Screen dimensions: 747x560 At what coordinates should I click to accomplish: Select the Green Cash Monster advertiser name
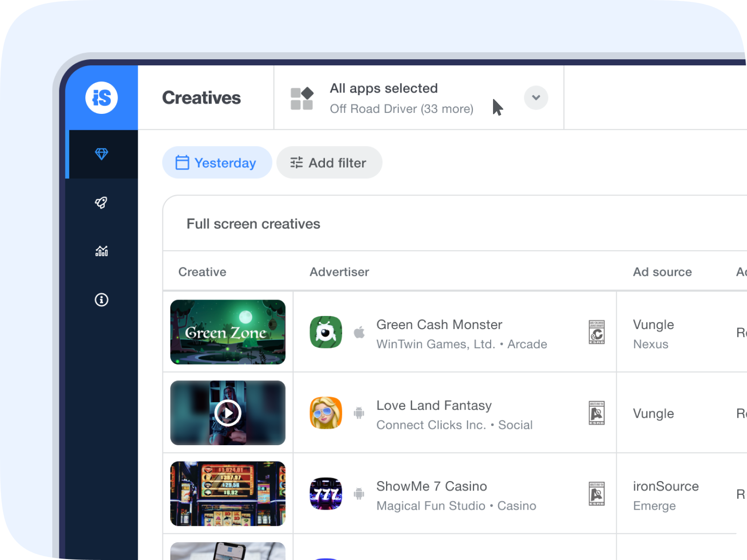[x=439, y=324]
